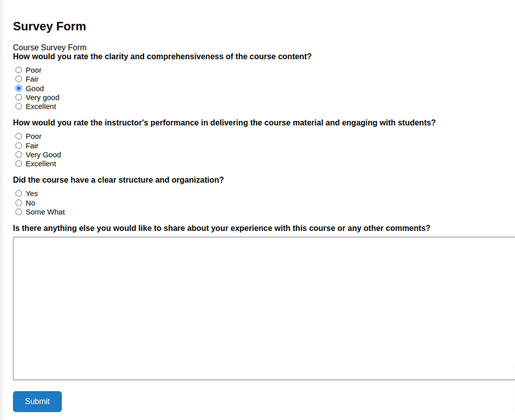
Task: Select the Poor rating for course content clarity
Action: (x=19, y=69)
